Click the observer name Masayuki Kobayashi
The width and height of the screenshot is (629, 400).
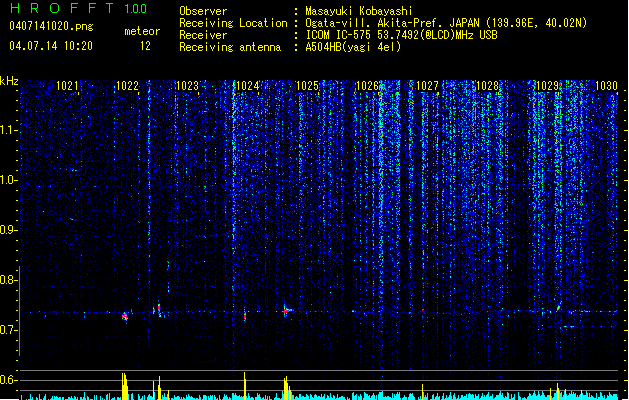pyautogui.click(x=358, y=11)
